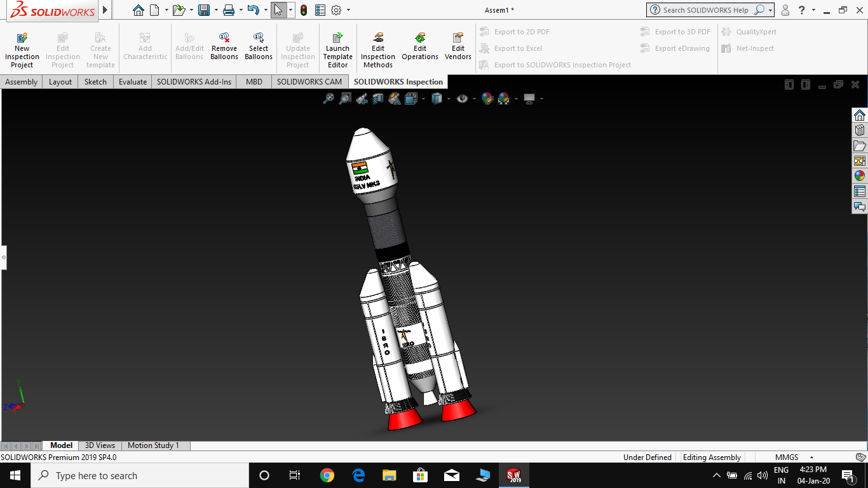
Task: Open Edit Inspection Methods
Action: point(378,50)
